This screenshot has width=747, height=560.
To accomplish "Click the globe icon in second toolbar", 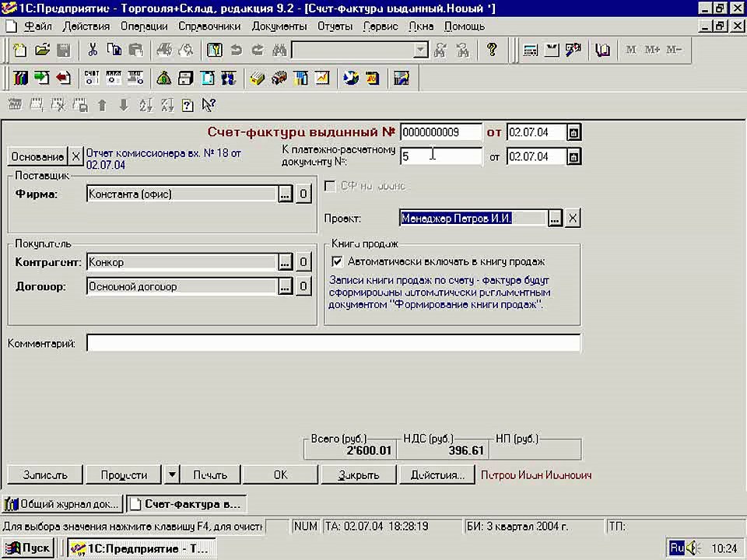I will click(351, 78).
